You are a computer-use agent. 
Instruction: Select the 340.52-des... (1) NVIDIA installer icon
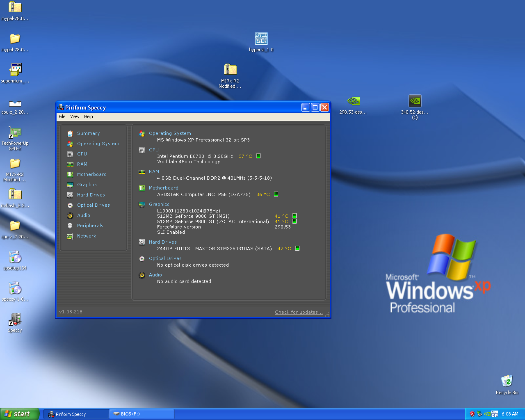415,107
